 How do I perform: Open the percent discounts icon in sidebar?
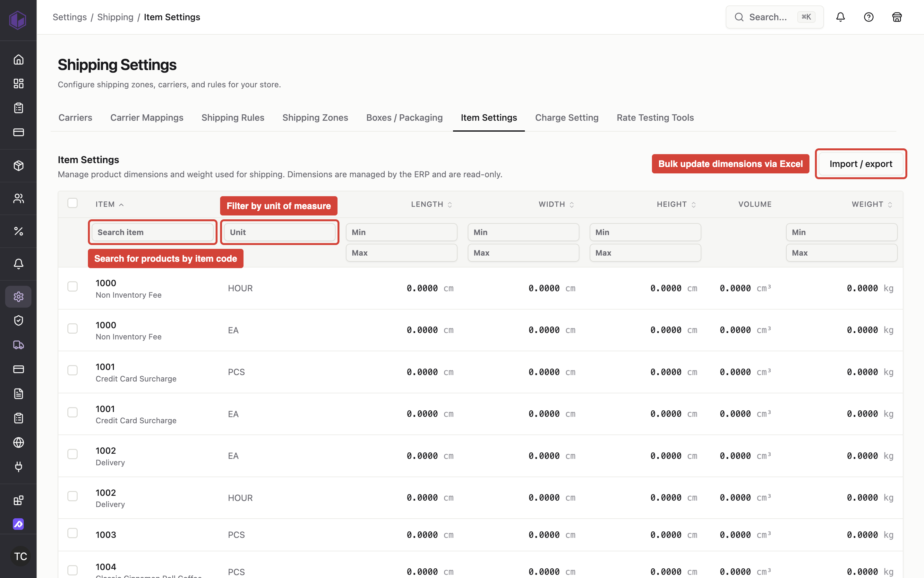point(18,231)
